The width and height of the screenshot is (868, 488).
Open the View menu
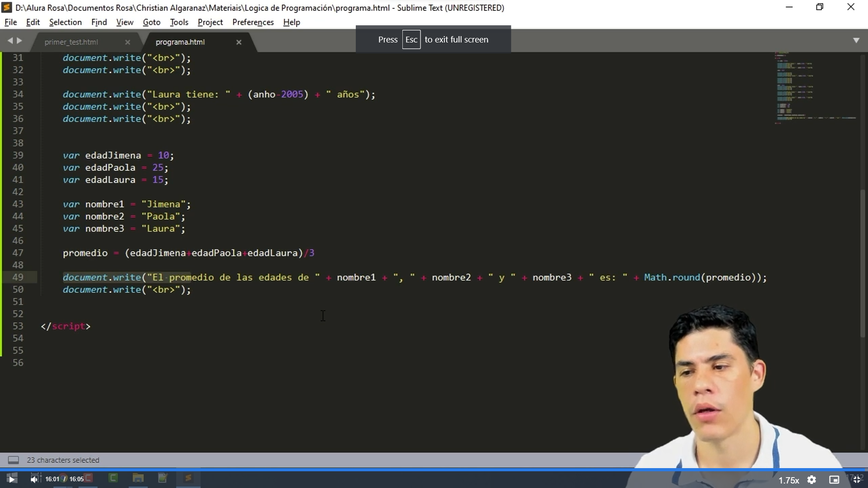coord(125,22)
